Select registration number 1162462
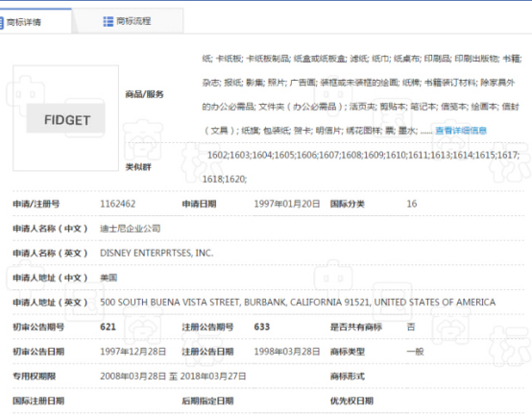Viewport: 532px width, 415px height. point(118,204)
